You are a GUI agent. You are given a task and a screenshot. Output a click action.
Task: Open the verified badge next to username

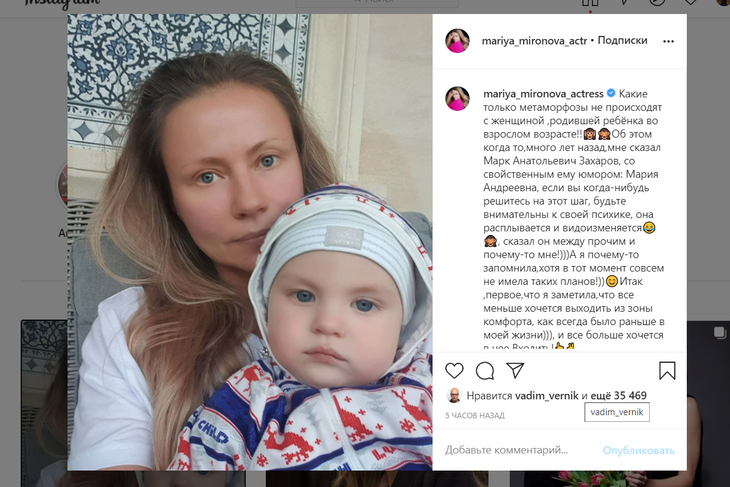click(x=611, y=93)
